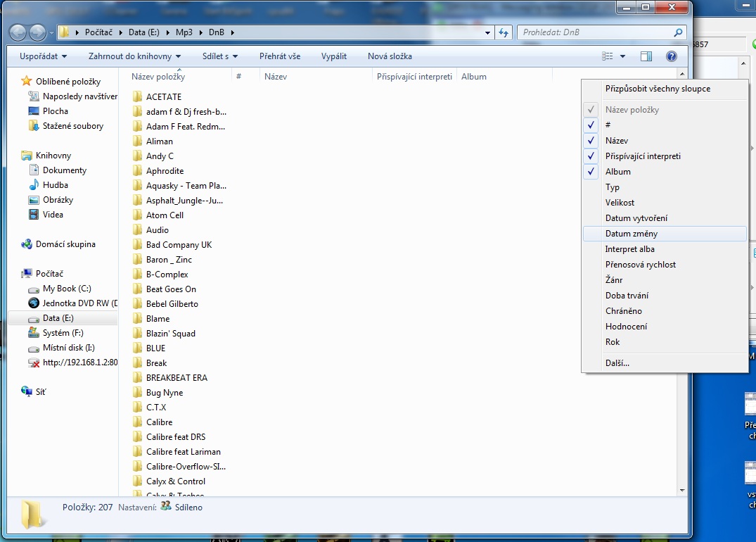Open the Sdílet s dropdown
Image resolution: width=756 pixels, height=542 pixels.
pos(220,56)
